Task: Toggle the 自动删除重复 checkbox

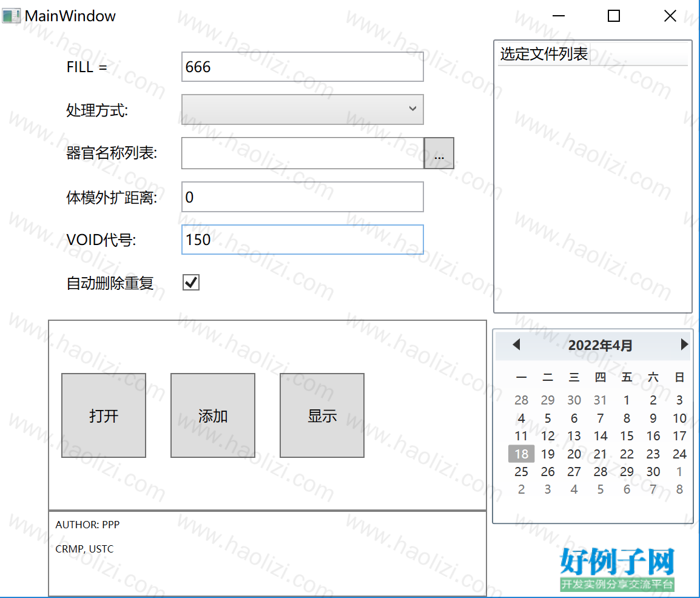Action: click(191, 283)
